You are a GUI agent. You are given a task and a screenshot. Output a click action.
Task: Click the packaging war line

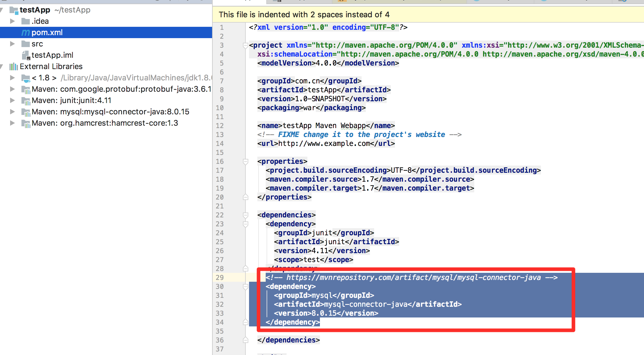[x=312, y=108]
